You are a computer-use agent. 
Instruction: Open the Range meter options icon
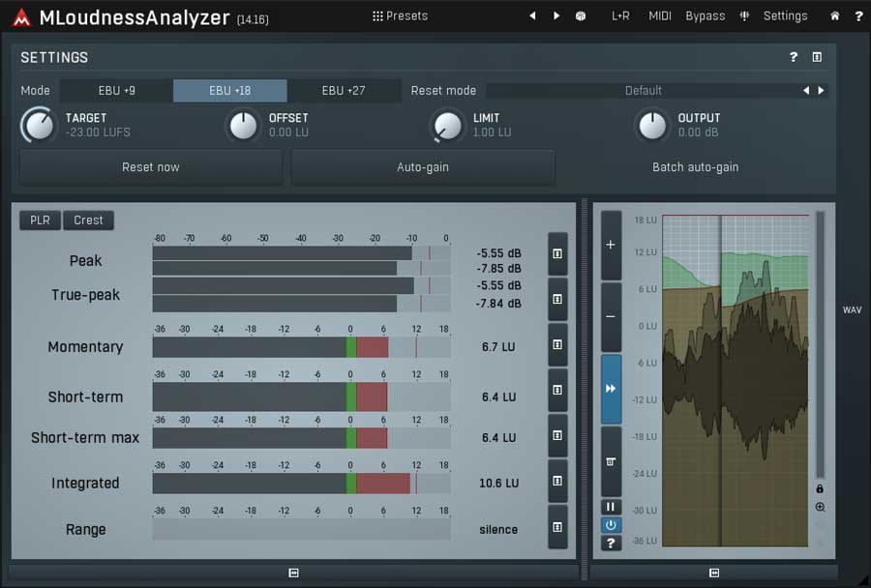[557, 527]
